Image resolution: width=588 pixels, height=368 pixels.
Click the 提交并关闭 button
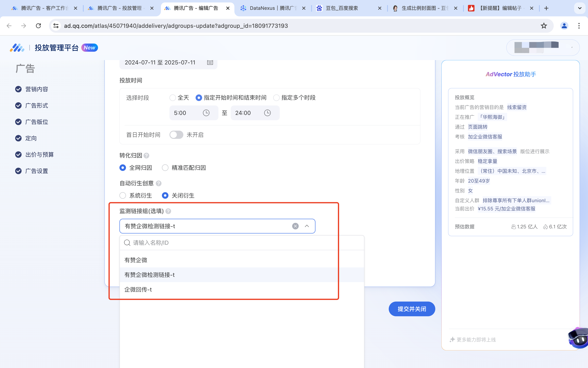412,309
